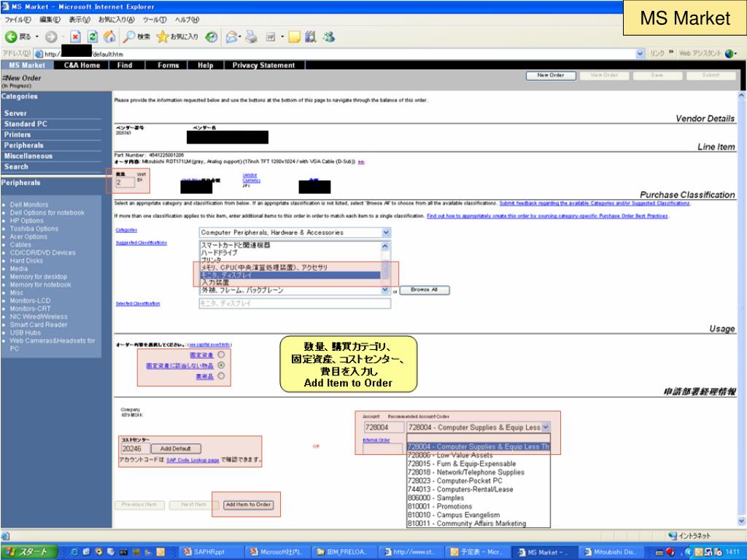Image resolution: width=747 pixels, height=560 pixels.
Task: Expand the リンク links bar chevron
Action: tap(671, 52)
